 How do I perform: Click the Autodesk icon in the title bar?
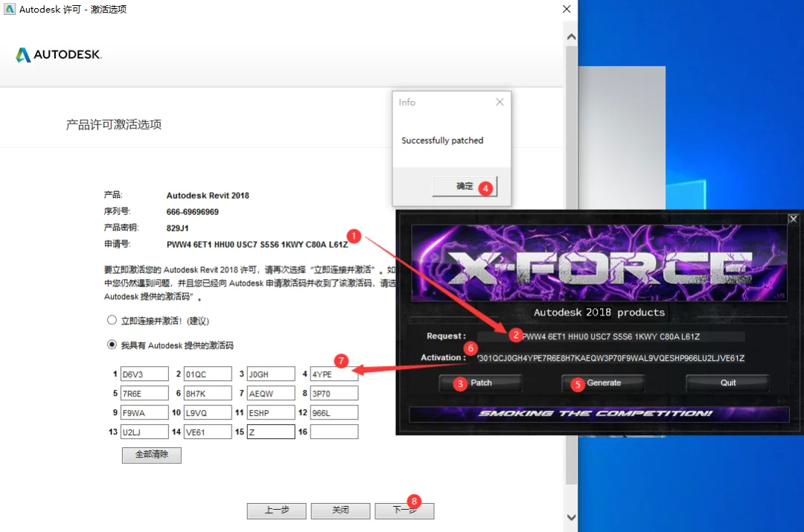click(10, 9)
